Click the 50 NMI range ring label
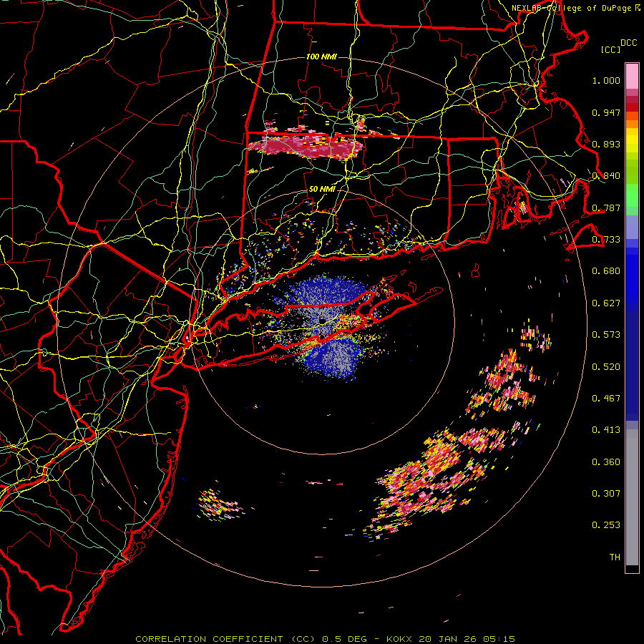This screenshot has width=644, height=644. [322, 189]
